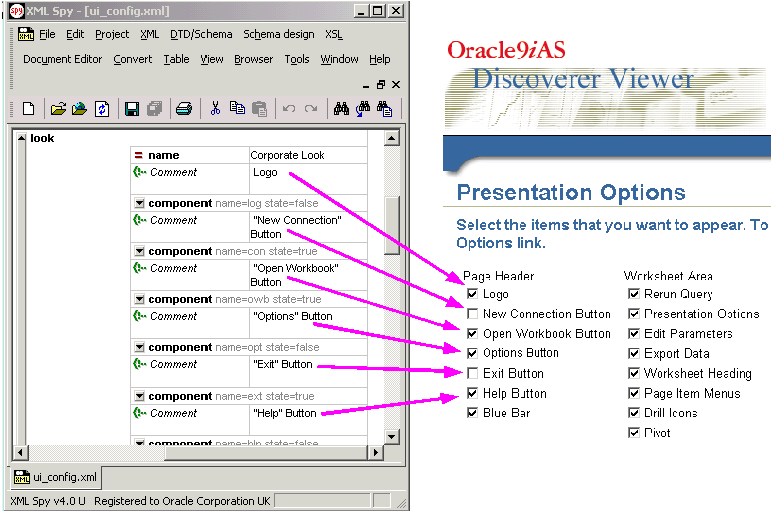Open the File menu
Viewport: 773px width, 514px height.
pos(47,34)
